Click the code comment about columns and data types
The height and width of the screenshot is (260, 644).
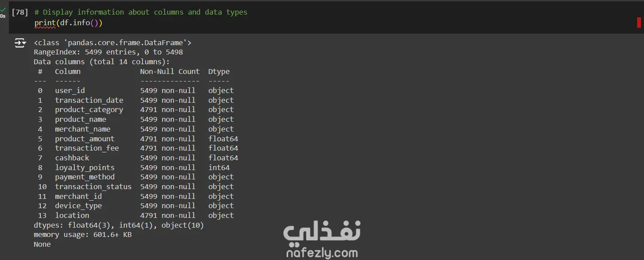pos(141,12)
